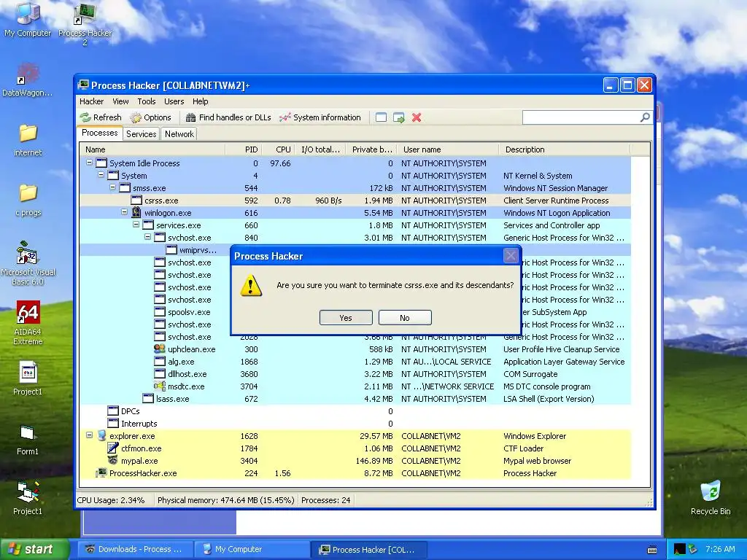Click Find handles or DLLs

(x=228, y=117)
